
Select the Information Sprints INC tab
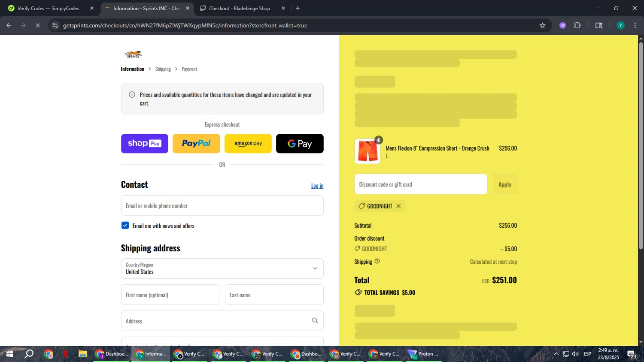click(x=146, y=8)
